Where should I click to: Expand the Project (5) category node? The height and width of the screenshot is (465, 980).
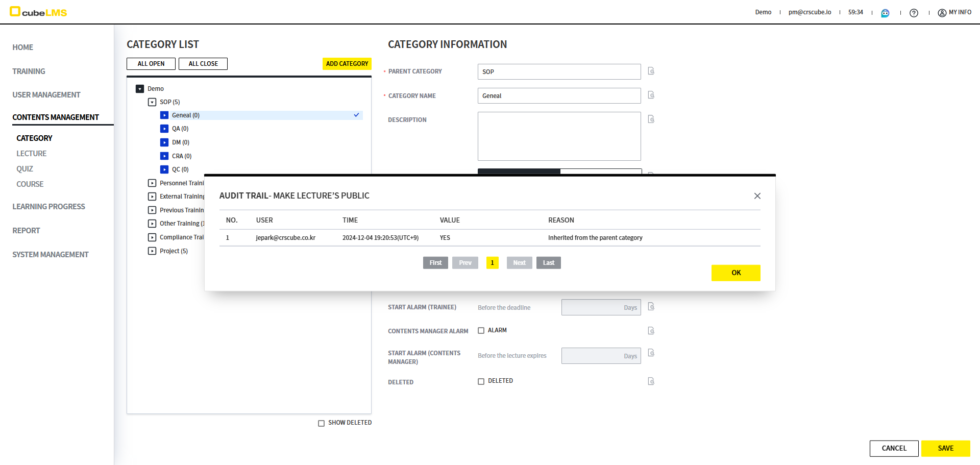(x=152, y=251)
